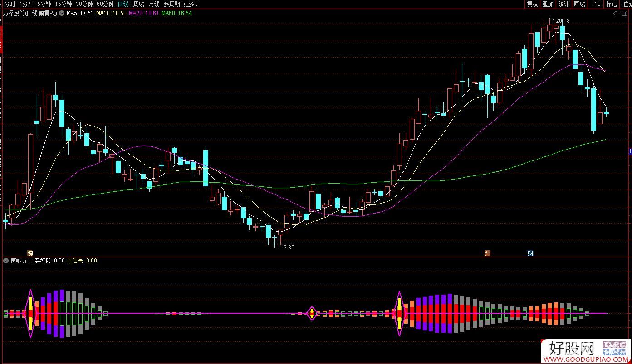Open the 统计 statistics tool
The image size is (632, 364).
tap(563, 4)
